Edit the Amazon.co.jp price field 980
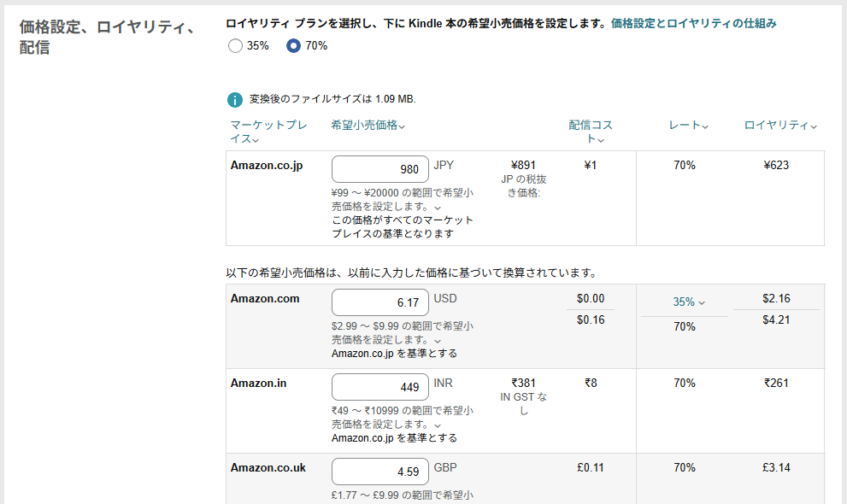This screenshot has height=504, width=847. click(380, 169)
